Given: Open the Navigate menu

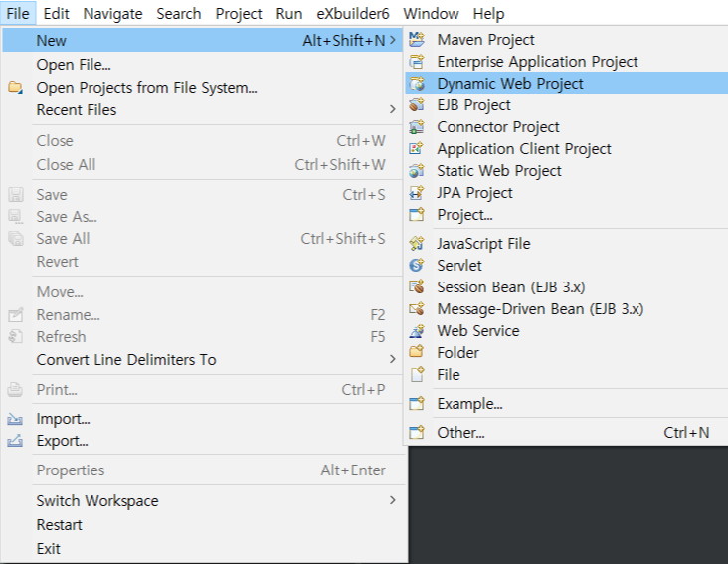Looking at the screenshot, I should coord(112,14).
